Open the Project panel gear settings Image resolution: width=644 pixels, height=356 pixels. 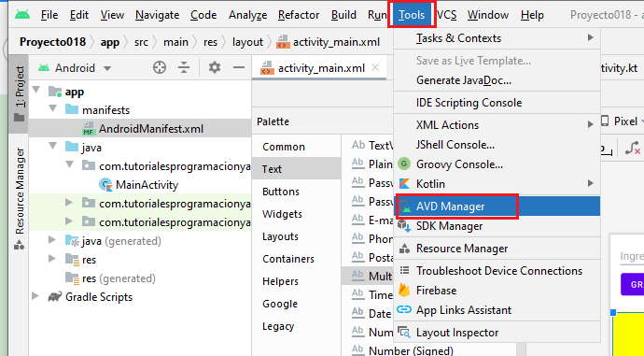(x=215, y=67)
